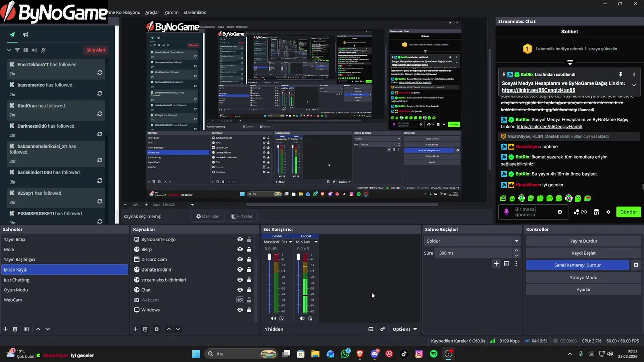Screen dimensions: 644x362
Task: Click the megaphone icon in the alerts panel
Action: pos(25,35)
